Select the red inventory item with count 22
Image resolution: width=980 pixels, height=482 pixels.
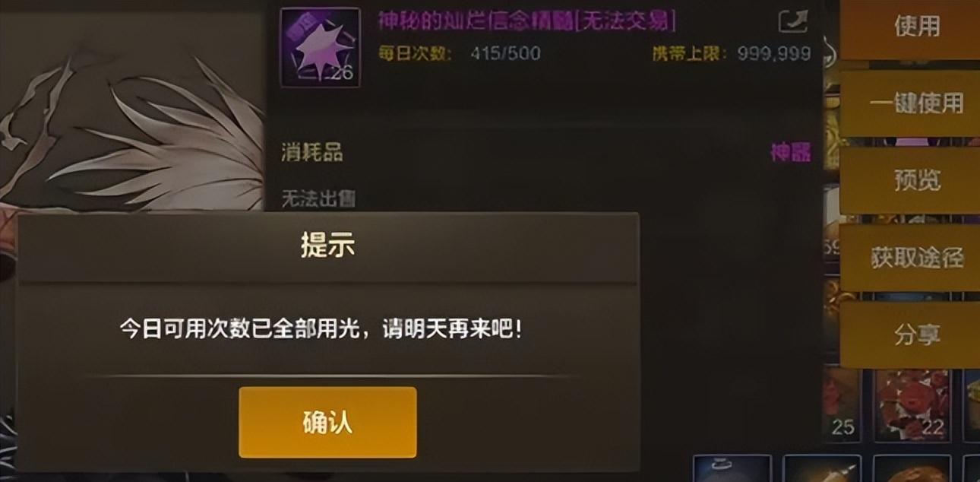tap(912, 404)
